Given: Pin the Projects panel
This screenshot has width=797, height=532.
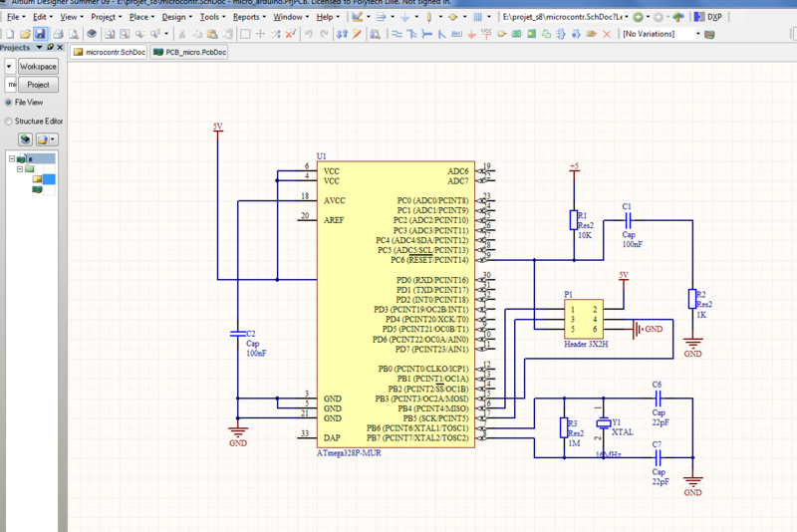Looking at the screenshot, I should click(51, 48).
